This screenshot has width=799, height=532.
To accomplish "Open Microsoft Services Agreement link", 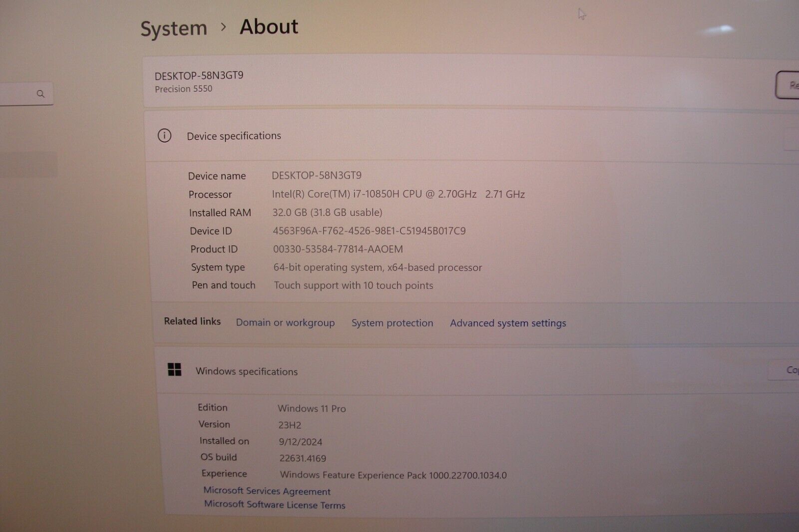I will pyautogui.click(x=267, y=491).
